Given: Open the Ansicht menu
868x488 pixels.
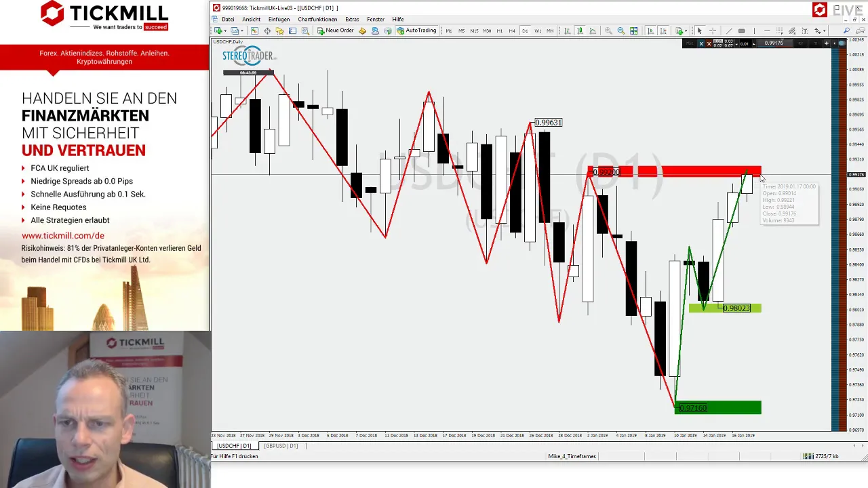Looking at the screenshot, I should pyautogui.click(x=251, y=19).
